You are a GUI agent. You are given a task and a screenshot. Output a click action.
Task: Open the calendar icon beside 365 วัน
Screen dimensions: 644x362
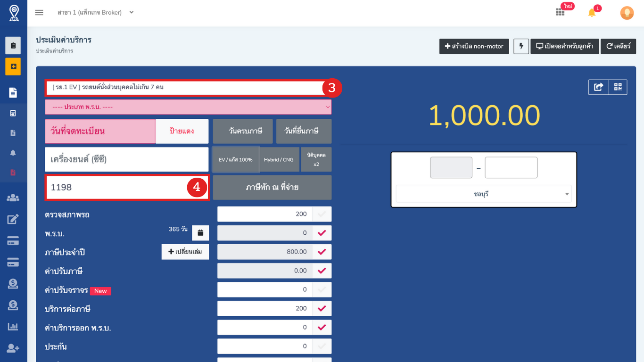(200, 233)
